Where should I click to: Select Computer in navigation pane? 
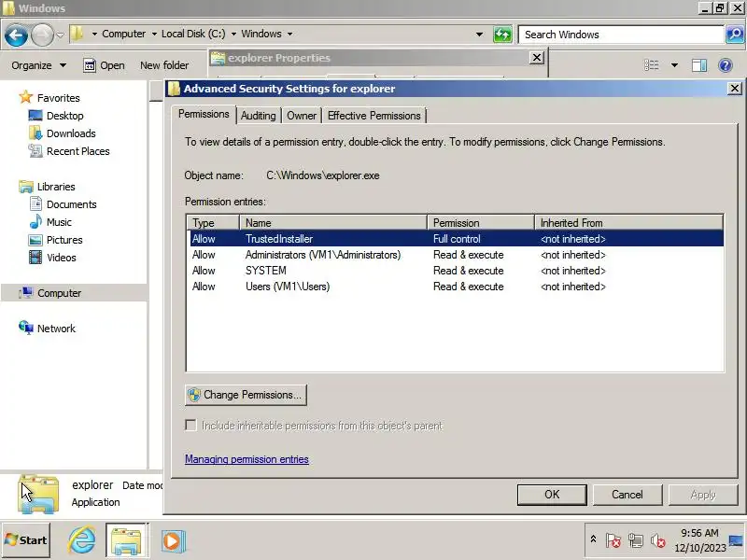[x=59, y=293]
